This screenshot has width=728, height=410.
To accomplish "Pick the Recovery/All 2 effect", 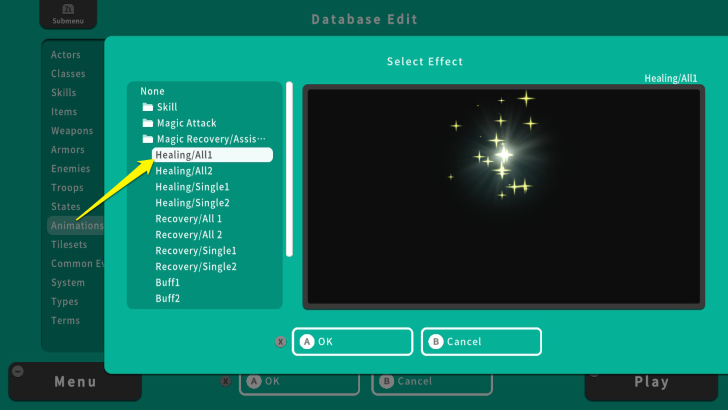I will [x=188, y=234].
